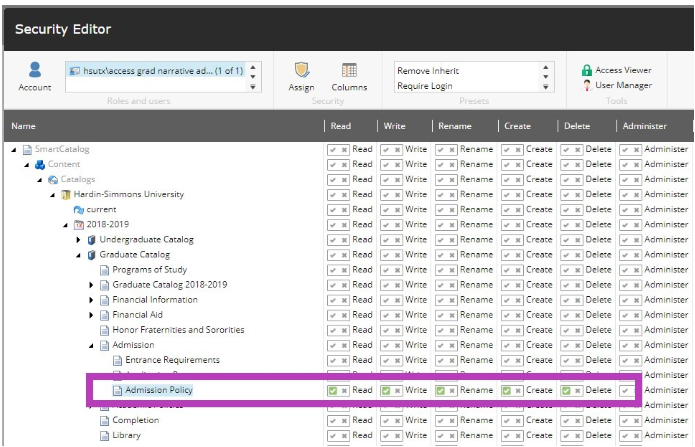Allow Rename on the Admission Policy row

(441, 391)
